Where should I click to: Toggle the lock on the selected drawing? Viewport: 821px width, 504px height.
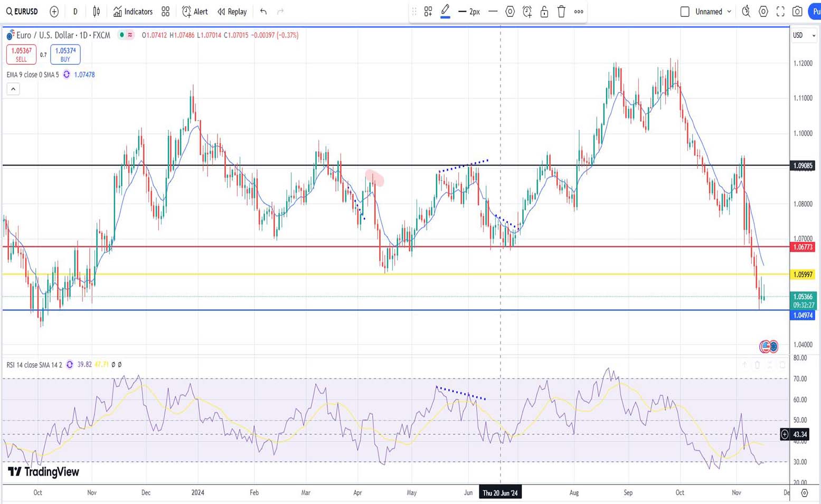point(544,12)
